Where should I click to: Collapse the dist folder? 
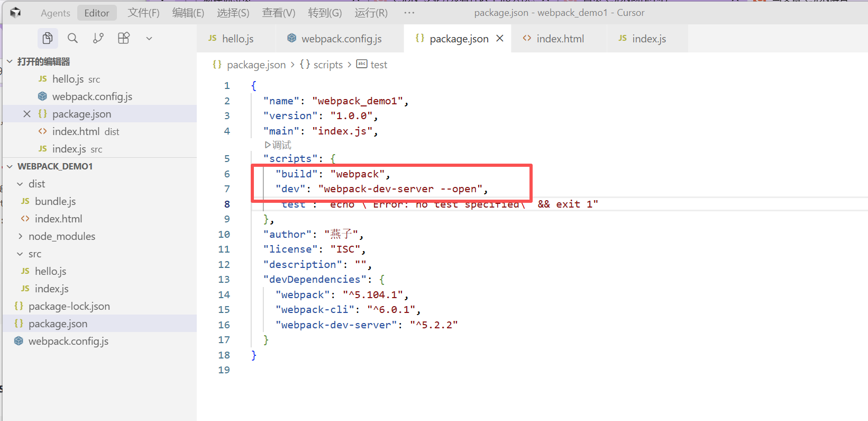[100, 184]
